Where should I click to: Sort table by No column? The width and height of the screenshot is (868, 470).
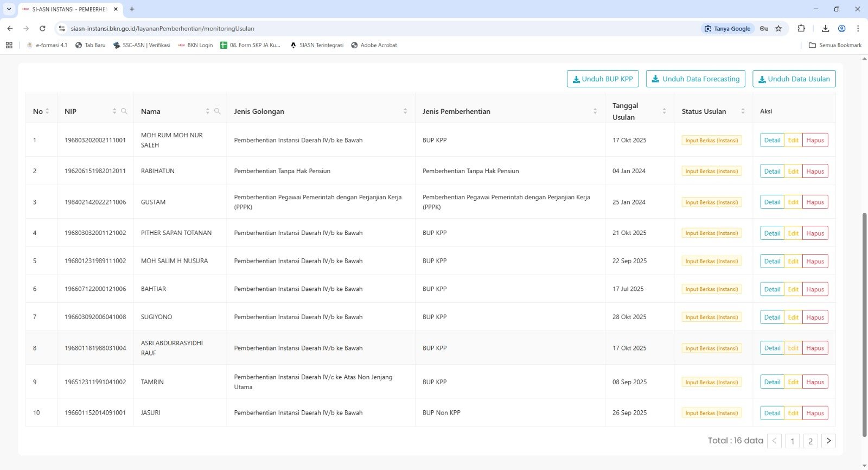click(x=47, y=111)
